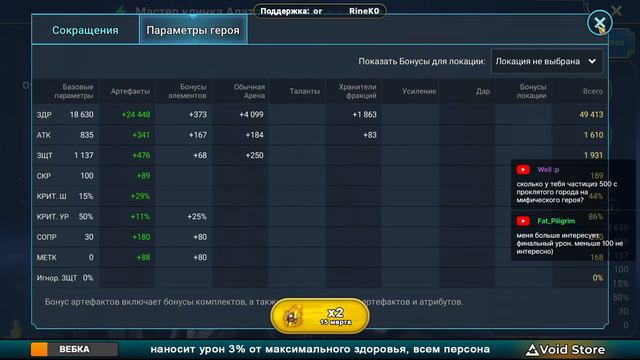Click the Бонусы элементов column header
Screen dimensions: 640x360
point(188,91)
